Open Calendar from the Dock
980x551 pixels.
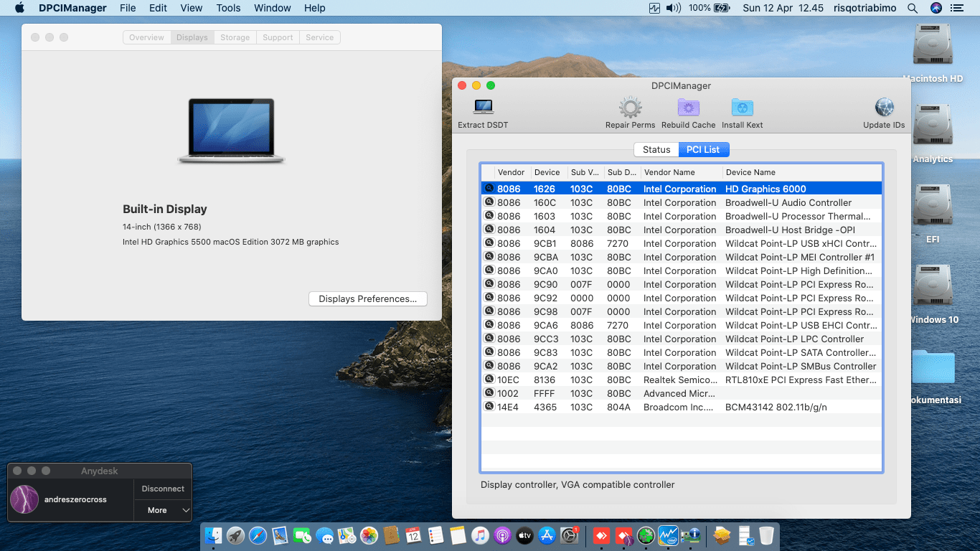pyautogui.click(x=413, y=535)
